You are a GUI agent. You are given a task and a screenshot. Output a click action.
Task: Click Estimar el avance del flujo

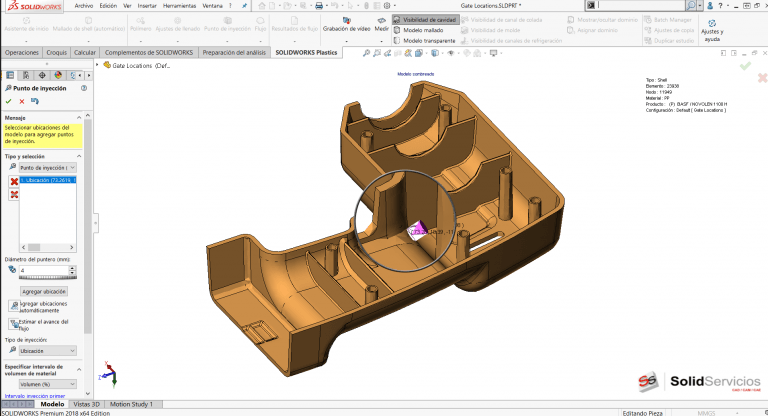pos(44,322)
